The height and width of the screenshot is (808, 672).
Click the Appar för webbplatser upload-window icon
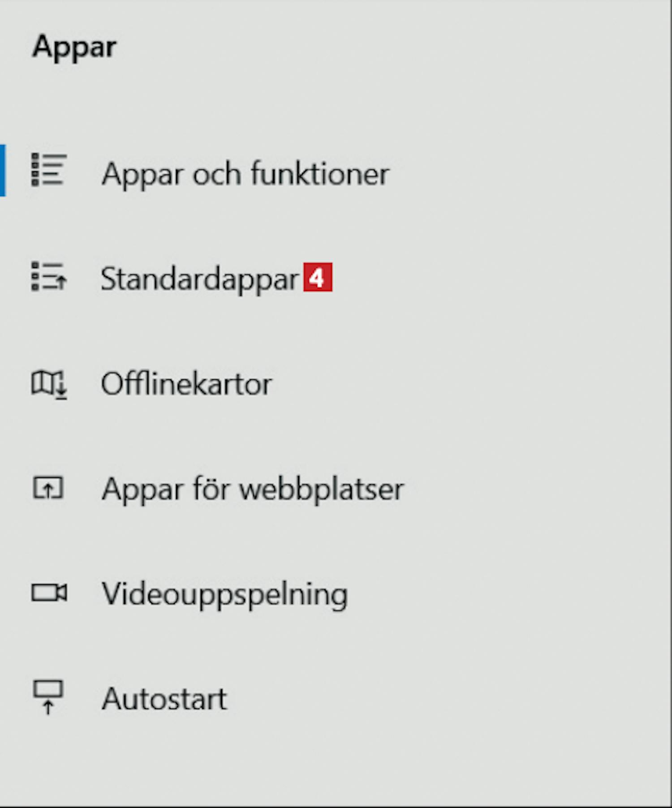pos(48,487)
